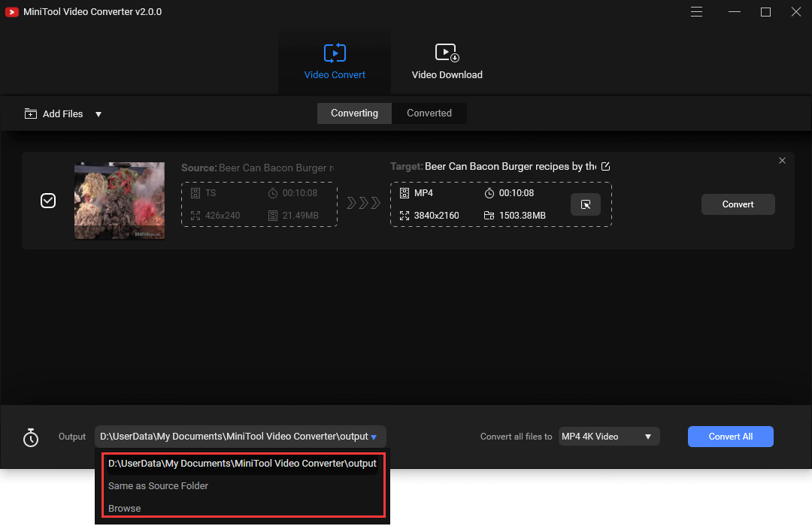Select the D:\UserData output path entry
The height and width of the screenshot is (526, 812).
click(241, 464)
